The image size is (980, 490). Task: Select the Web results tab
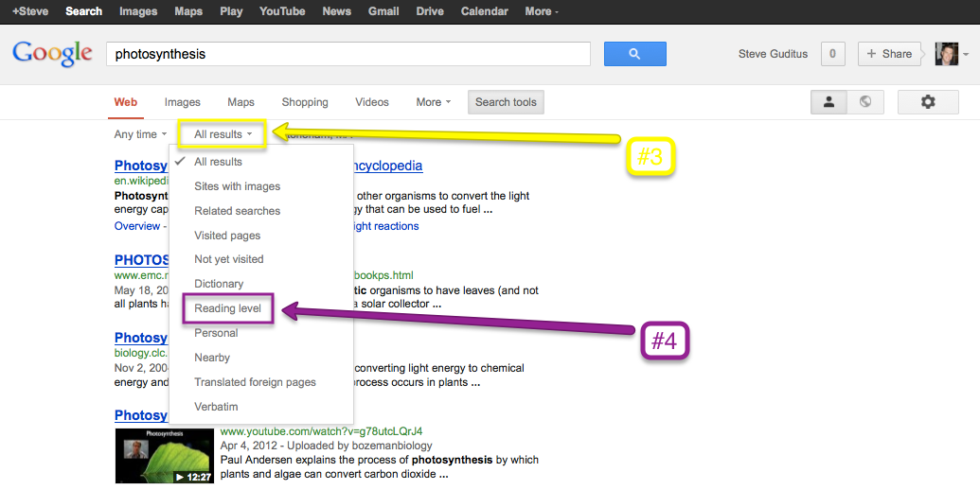(126, 102)
